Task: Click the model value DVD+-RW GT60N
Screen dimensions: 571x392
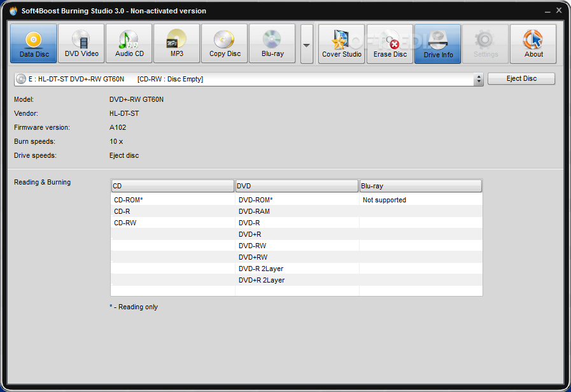Action: coord(136,99)
